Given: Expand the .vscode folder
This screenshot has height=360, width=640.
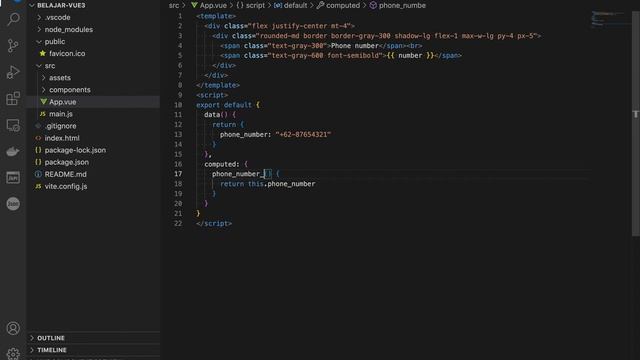Looking at the screenshot, I should [x=39, y=18].
